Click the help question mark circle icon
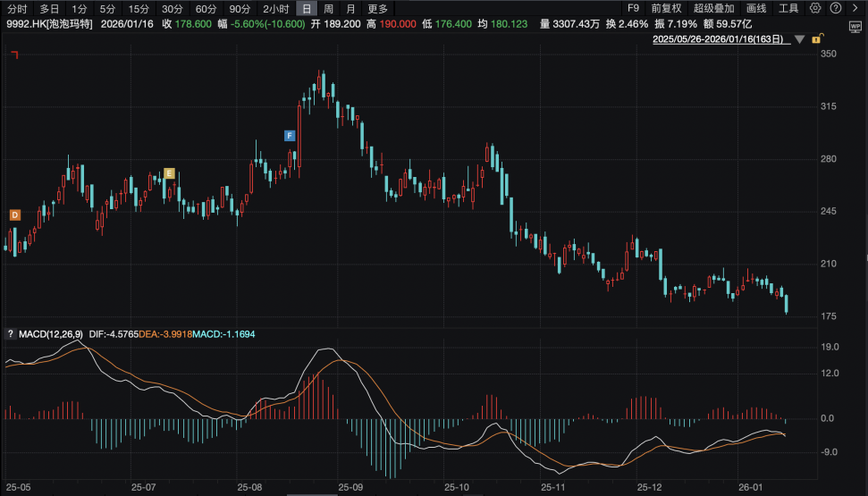The image size is (868, 496). click(833, 8)
